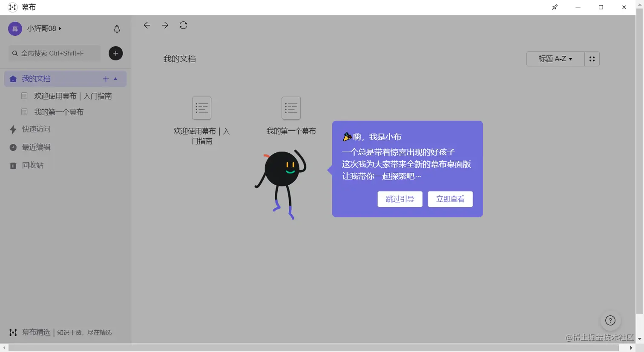Add a document via the plus next to 我的文档
The height and width of the screenshot is (352, 644).
coord(106,79)
